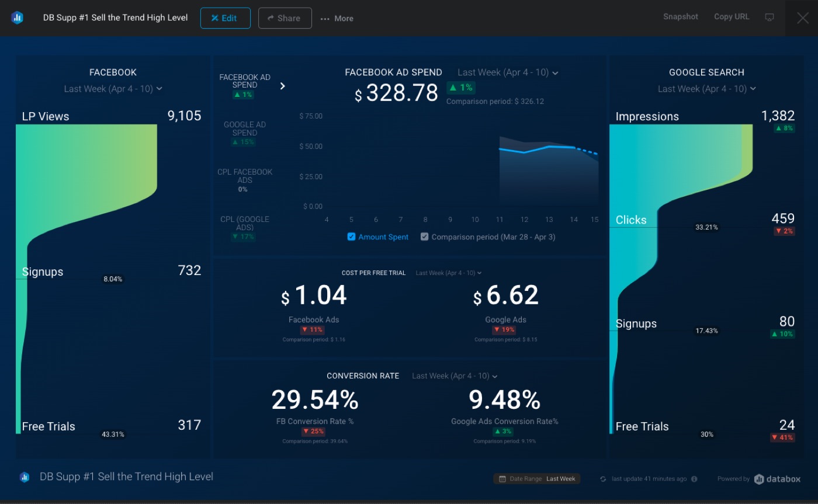The height and width of the screenshot is (504, 818).
Task: Click the green 8% badge under Impressions
Action: 784,128
